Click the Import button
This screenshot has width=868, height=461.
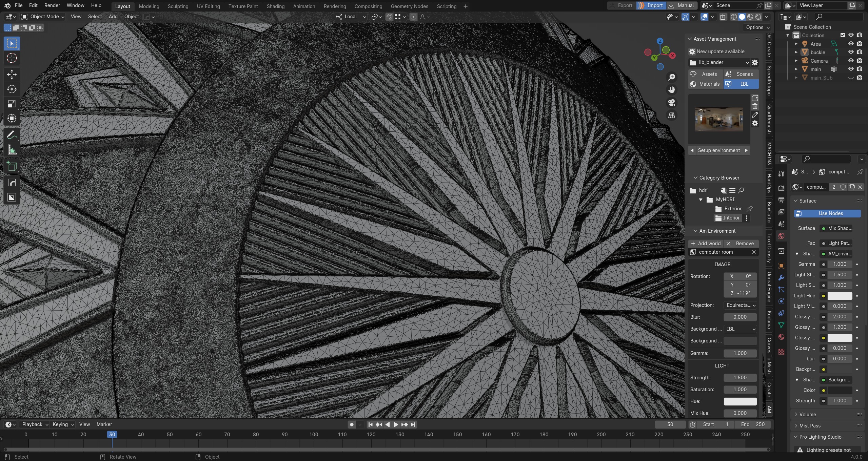click(x=651, y=5)
